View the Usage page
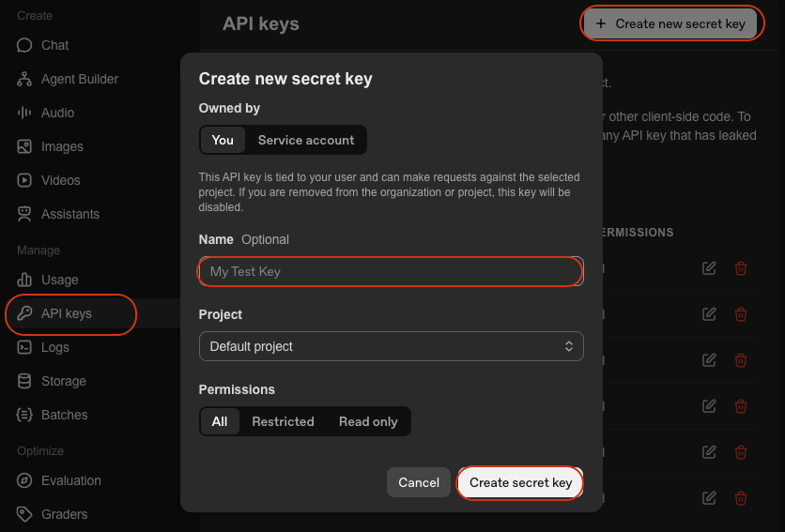 [x=48, y=280]
